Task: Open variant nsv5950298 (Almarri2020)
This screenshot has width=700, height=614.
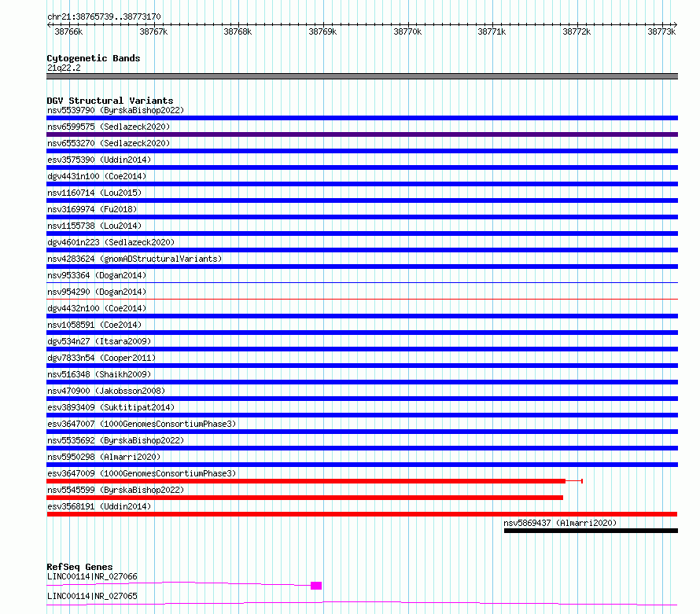Action: 104,457
